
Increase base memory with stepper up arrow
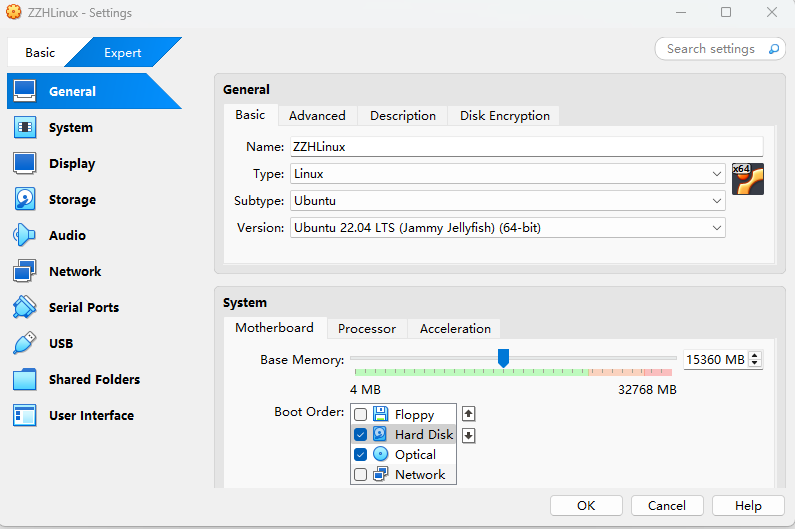[x=755, y=356]
